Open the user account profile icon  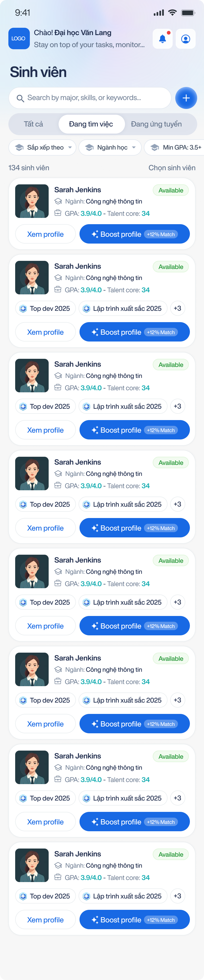(x=186, y=39)
